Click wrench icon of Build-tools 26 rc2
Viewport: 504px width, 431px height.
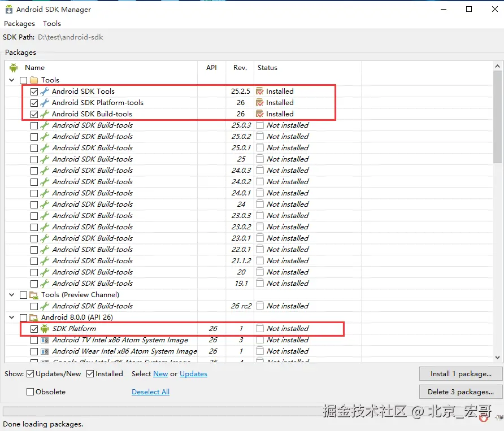45,306
